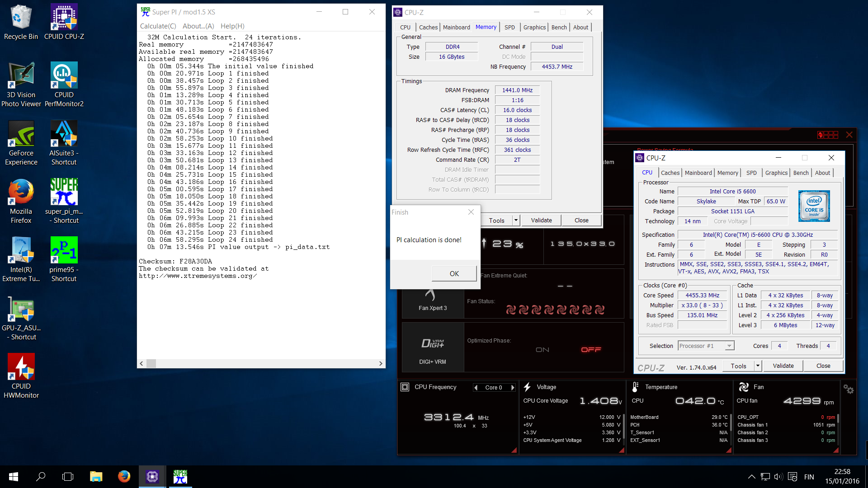
Task: Click the DRAM Frequency value field
Action: point(517,90)
